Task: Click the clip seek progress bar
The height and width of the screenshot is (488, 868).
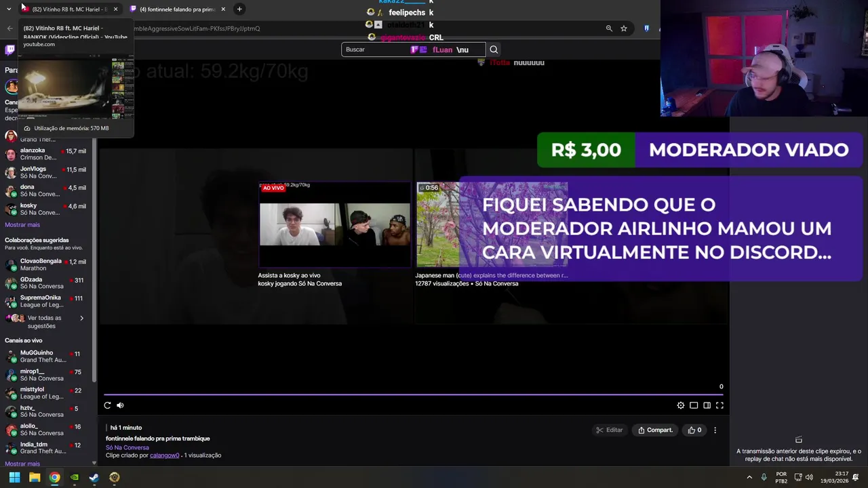Action: (414, 394)
